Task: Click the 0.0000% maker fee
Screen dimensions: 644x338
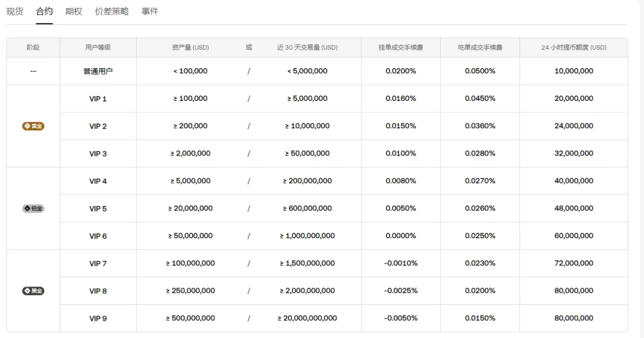Action: 401,236
